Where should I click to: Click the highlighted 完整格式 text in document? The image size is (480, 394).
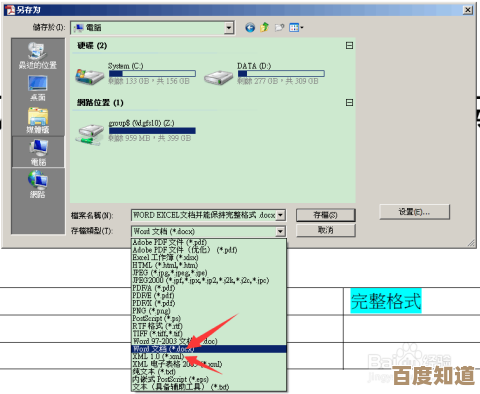pyautogui.click(x=386, y=301)
